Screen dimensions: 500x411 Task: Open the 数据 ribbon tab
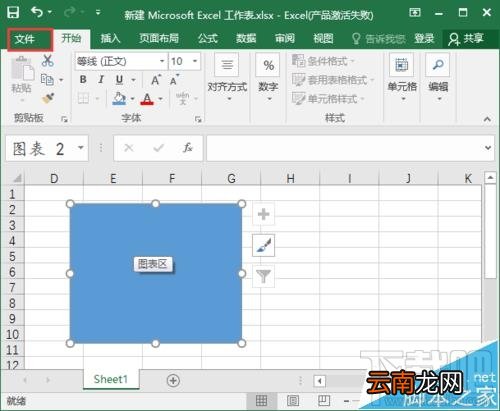click(246, 39)
